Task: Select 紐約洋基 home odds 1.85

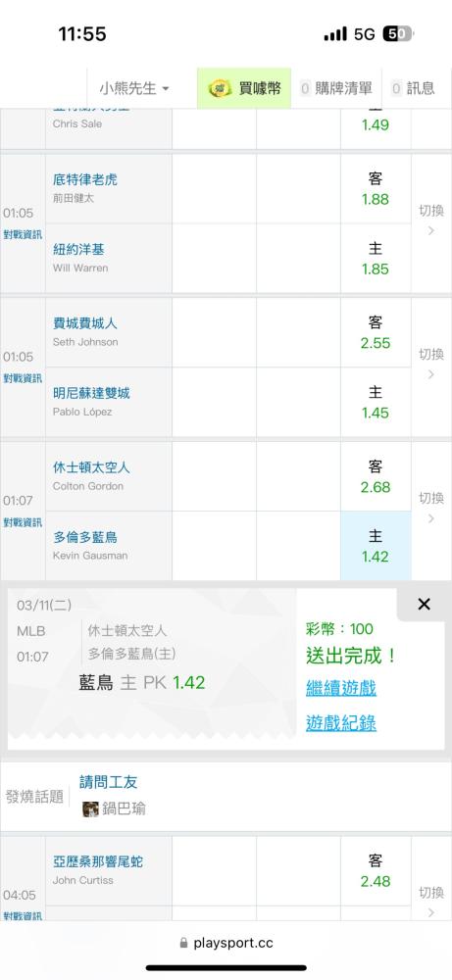Action: click(376, 259)
